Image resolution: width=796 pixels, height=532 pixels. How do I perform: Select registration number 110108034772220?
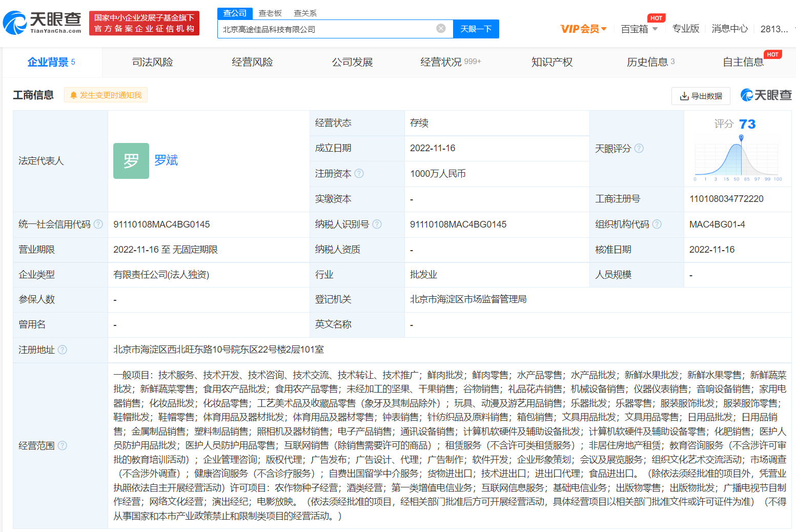726,199
